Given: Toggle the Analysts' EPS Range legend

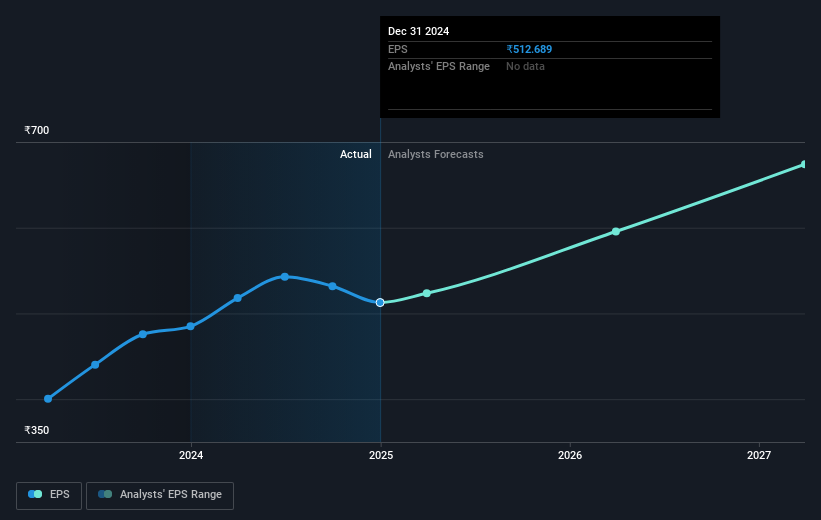Looking at the screenshot, I should (x=160, y=495).
